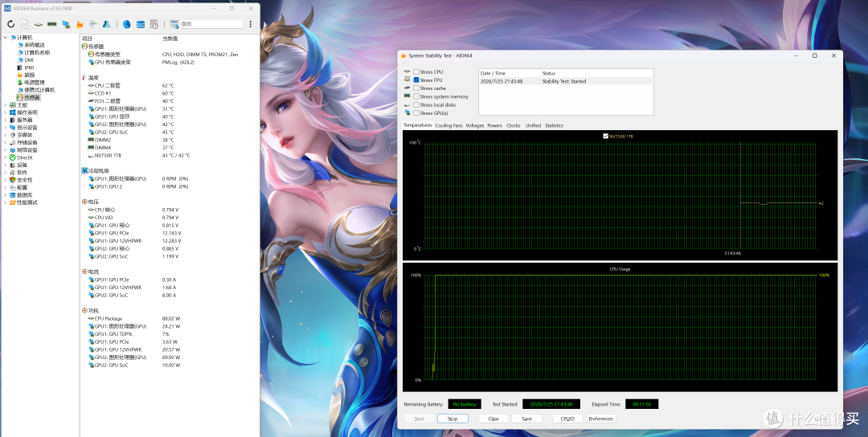Click the Refresh icon in AIDA64 toolbar
868x437 pixels.
(x=10, y=24)
